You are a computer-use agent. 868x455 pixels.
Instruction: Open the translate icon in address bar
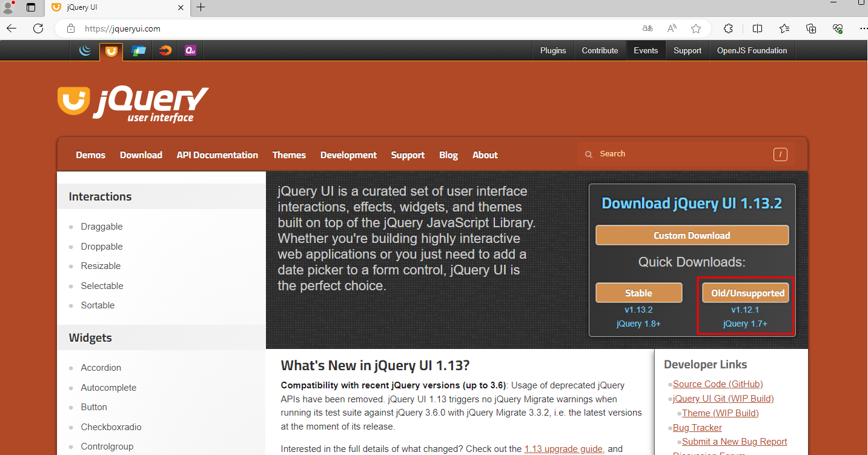pyautogui.click(x=648, y=28)
